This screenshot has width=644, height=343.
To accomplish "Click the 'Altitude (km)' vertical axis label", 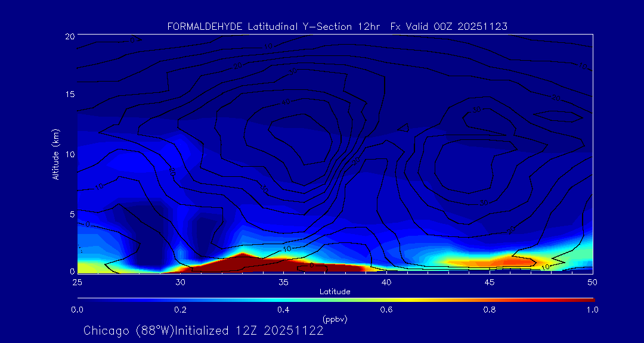I will pyautogui.click(x=55, y=154).
